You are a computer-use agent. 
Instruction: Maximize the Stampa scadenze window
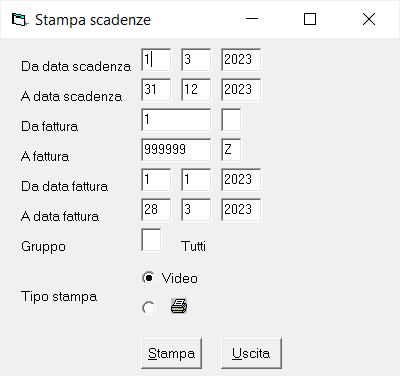pos(310,19)
